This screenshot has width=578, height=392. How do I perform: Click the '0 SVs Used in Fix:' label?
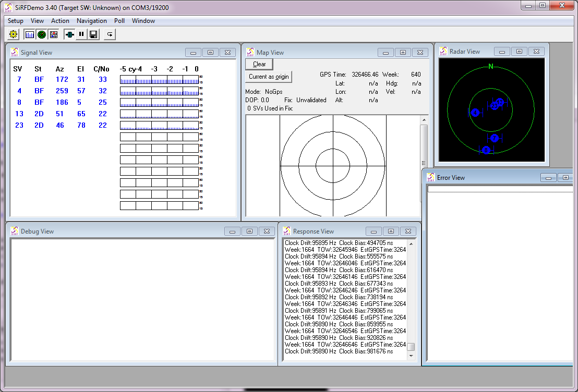[270, 108]
